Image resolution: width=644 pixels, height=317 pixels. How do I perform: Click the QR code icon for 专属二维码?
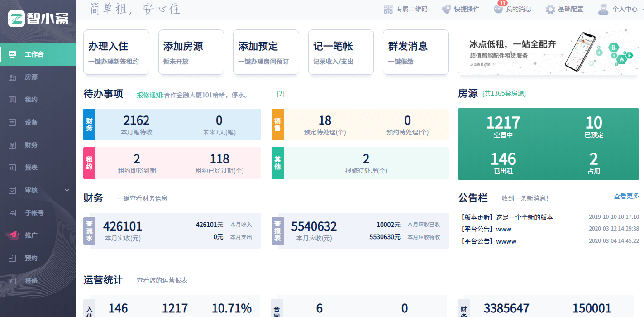[x=388, y=9]
